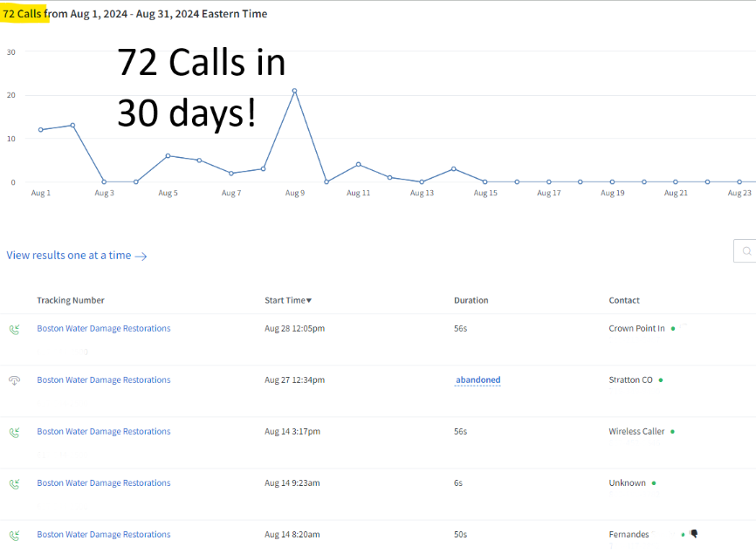Open Boston Water Damage Restorations for Aug 14 8:20am
Screen dimensions: 756x554
pos(104,534)
